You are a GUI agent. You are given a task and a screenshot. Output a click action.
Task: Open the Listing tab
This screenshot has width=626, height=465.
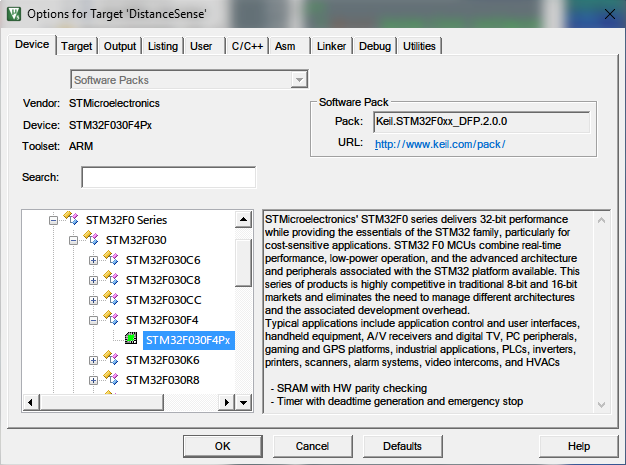[x=162, y=46]
